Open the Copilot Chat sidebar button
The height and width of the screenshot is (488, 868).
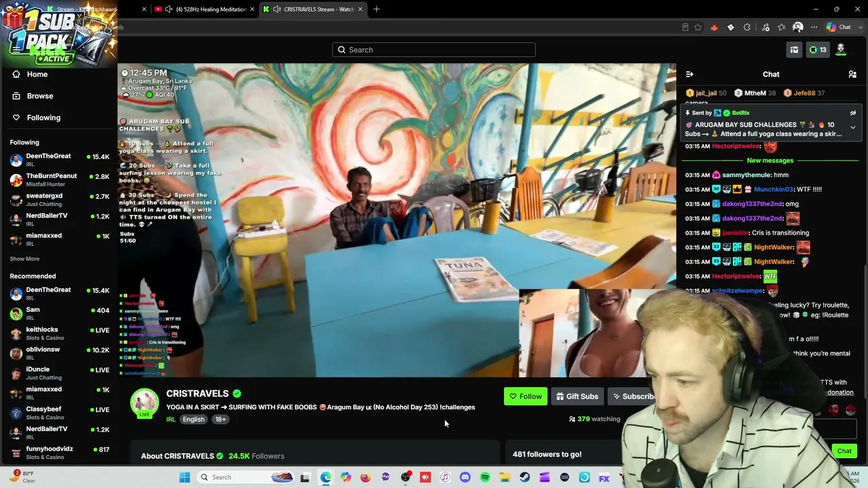(838, 28)
